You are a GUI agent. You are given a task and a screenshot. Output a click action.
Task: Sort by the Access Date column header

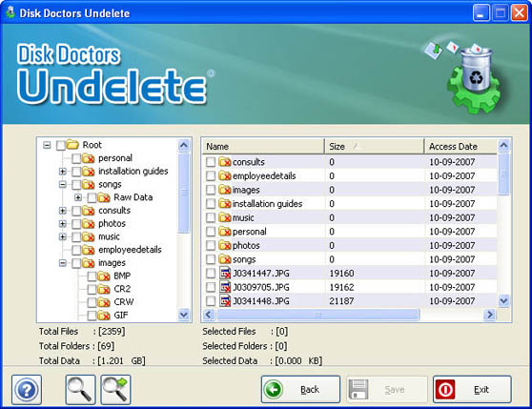pos(461,147)
